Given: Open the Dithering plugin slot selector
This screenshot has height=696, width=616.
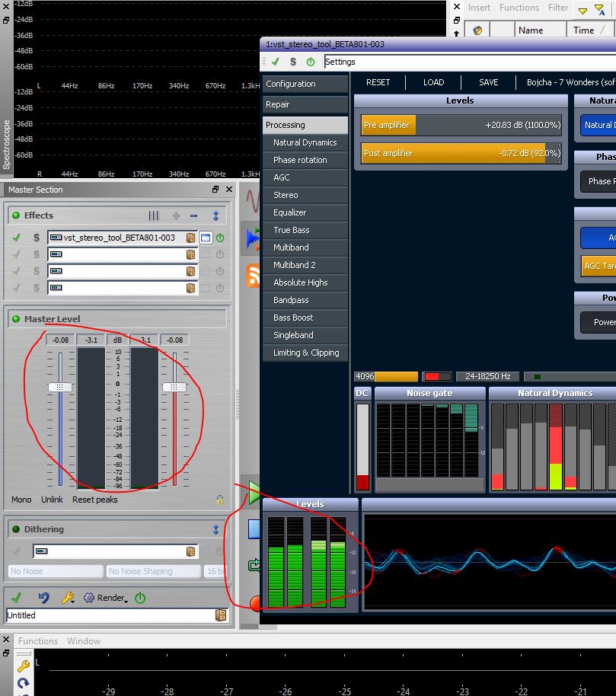Looking at the screenshot, I should (x=116, y=551).
